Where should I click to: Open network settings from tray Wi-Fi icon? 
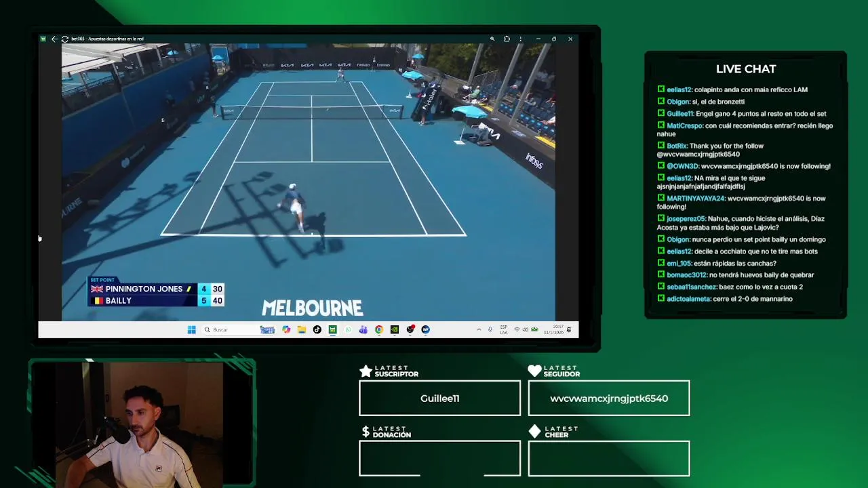click(x=517, y=329)
